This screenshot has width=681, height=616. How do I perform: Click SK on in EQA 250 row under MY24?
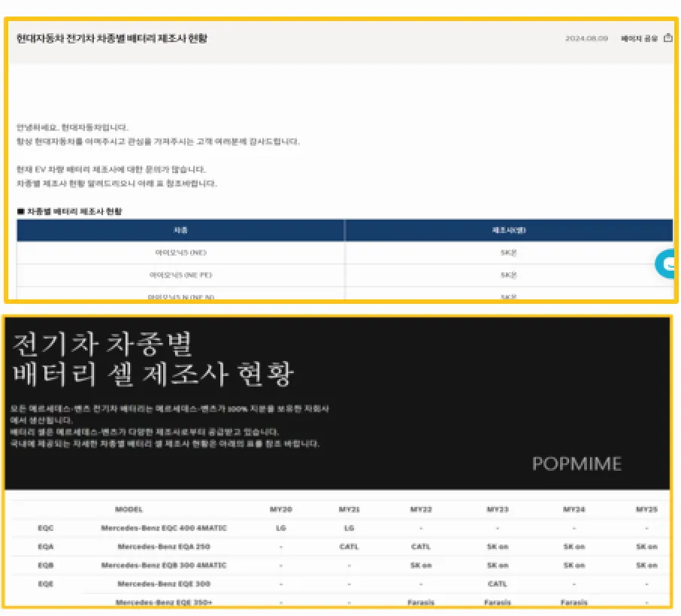[x=574, y=547]
